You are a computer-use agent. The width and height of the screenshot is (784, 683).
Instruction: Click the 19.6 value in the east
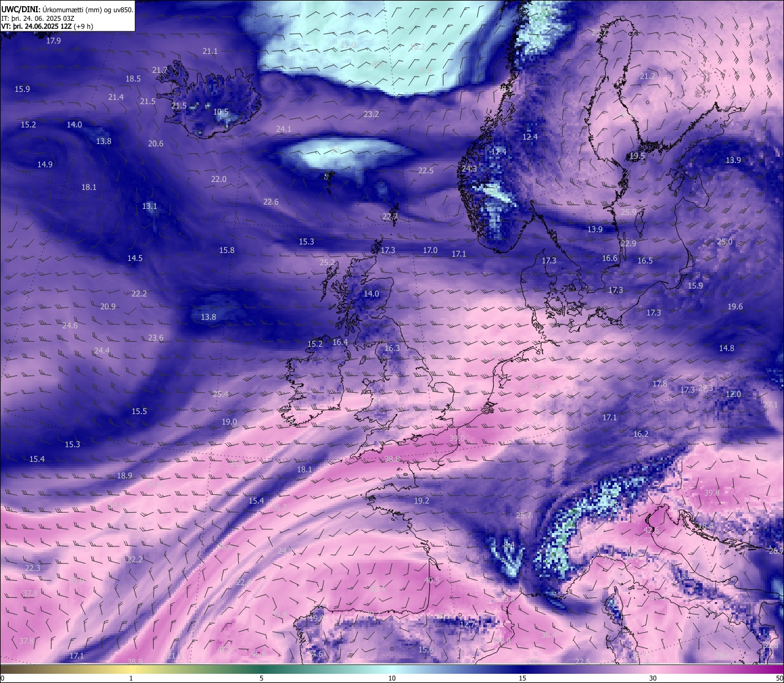735,306
